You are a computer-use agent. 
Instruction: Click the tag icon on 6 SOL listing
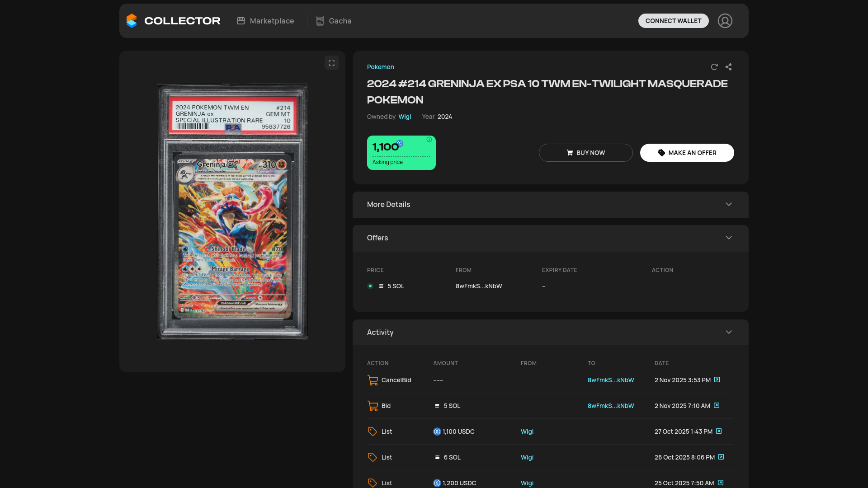(x=372, y=457)
